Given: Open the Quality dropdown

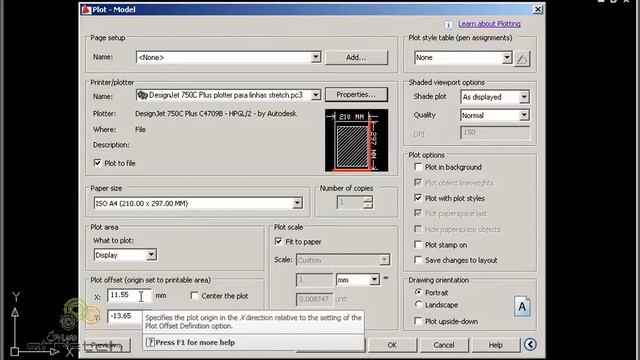Looking at the screenshot, I should coord(524,115).
